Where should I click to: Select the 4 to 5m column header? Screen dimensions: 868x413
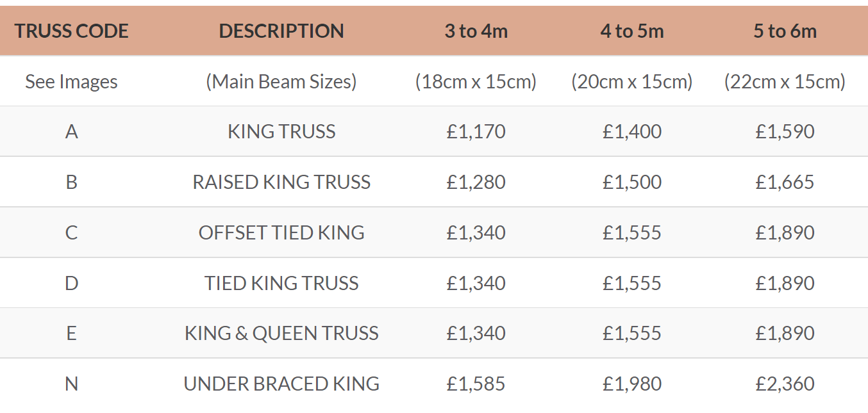(632, 31)
